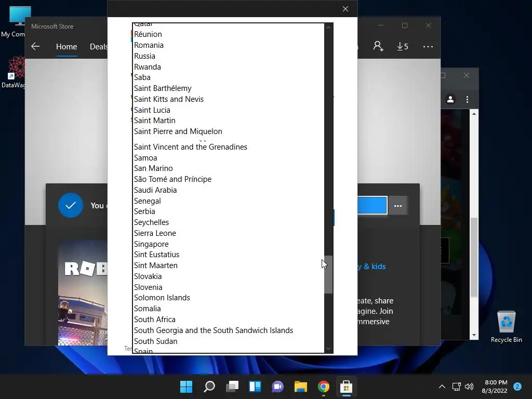Open the account sign-in icon in Store

click(x=378, y=46)
